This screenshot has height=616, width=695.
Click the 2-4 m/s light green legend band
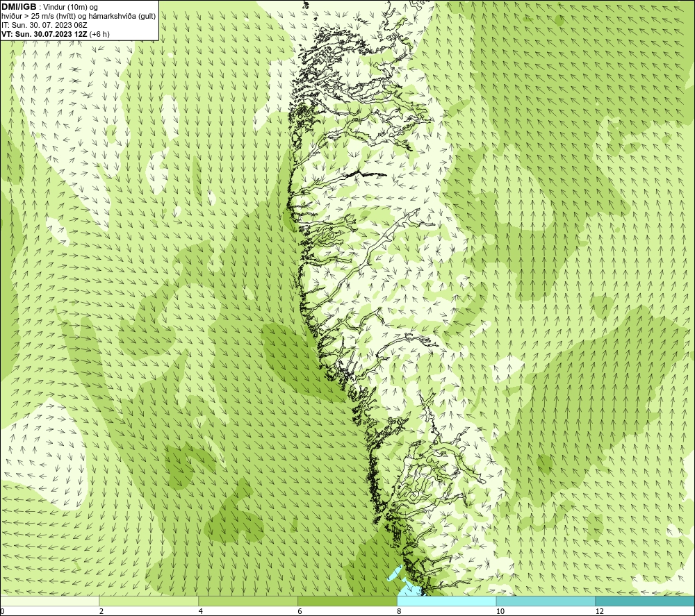point(149,601)
